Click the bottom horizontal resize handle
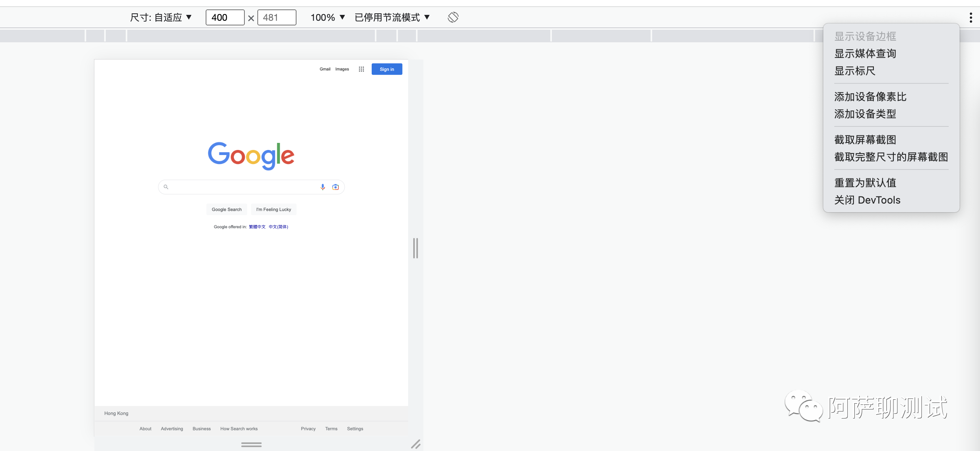 [251, 444]
